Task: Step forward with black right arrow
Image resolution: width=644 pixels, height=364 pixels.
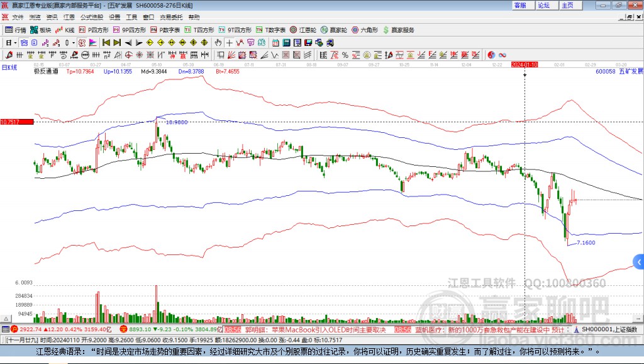Action: (139, 43)
